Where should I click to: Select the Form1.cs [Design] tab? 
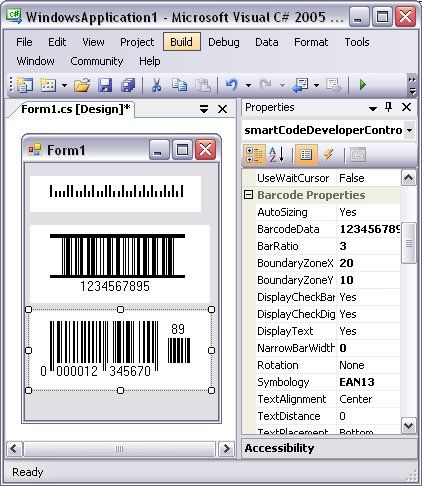click(75, 109)
